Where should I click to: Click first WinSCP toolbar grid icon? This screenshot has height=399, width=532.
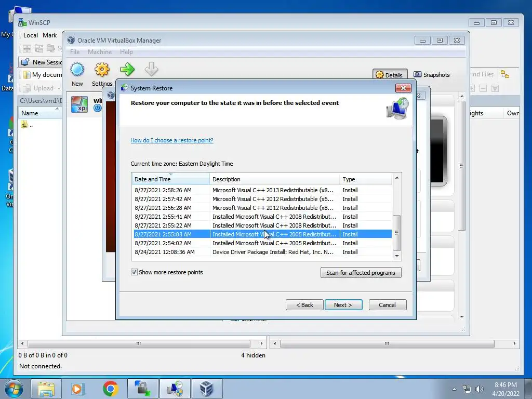(x=27, y=48)
